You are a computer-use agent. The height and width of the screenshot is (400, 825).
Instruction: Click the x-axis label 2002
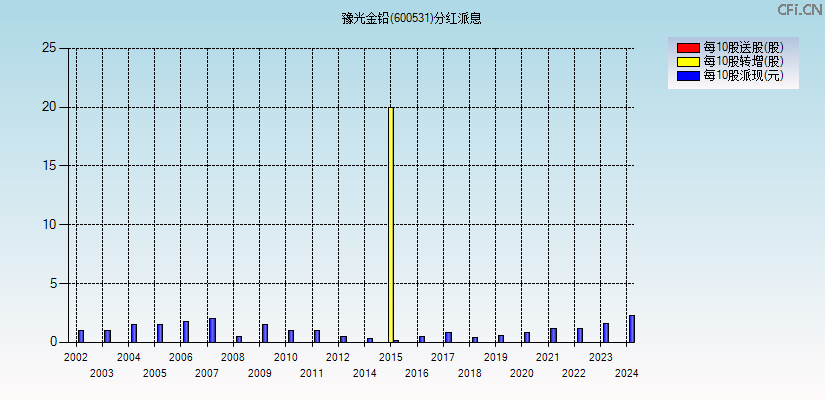pos(76,357)
